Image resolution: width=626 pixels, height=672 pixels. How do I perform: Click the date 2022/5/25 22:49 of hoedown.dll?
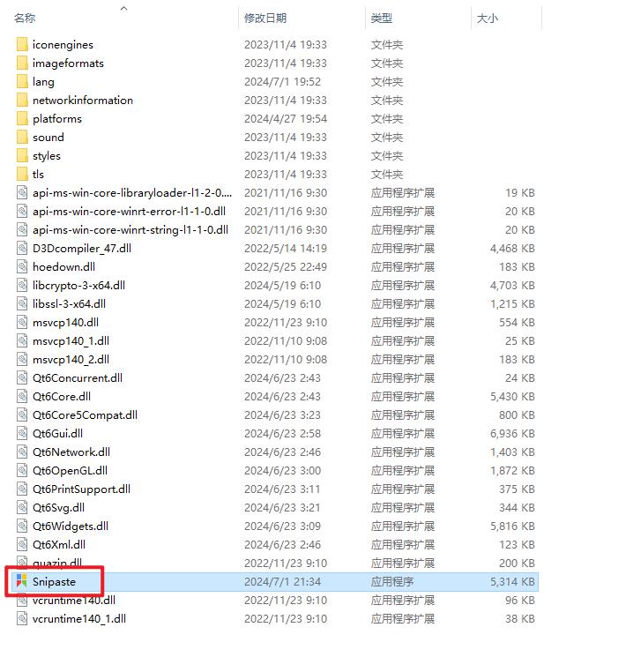click(286, 266)
